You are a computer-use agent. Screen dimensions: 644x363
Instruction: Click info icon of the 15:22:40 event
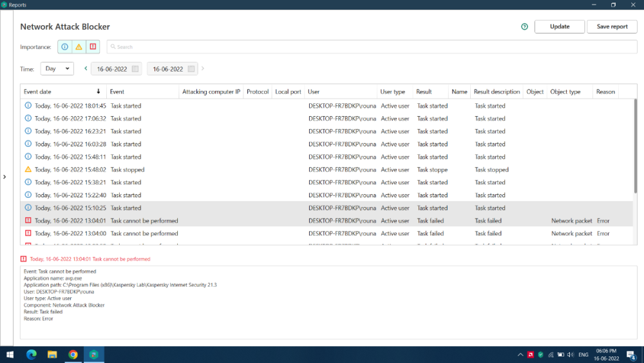pyautogui.click(x=28, y=195)
